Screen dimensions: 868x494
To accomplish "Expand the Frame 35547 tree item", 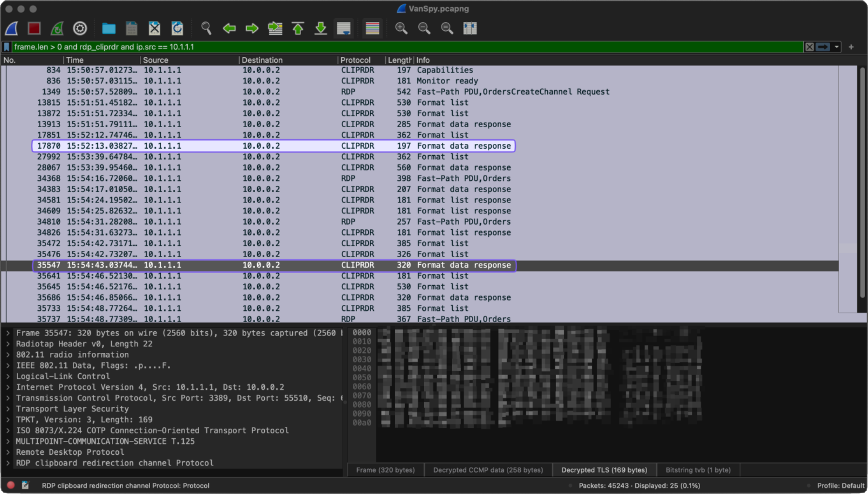I will tap(7, 333).
